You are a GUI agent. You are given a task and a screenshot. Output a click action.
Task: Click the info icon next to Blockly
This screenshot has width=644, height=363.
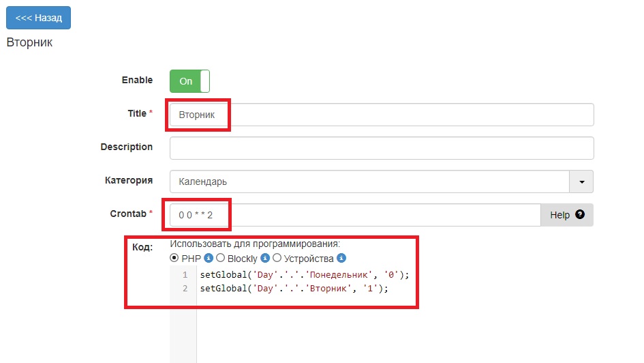pyautogui.click(x=265, y=259)
